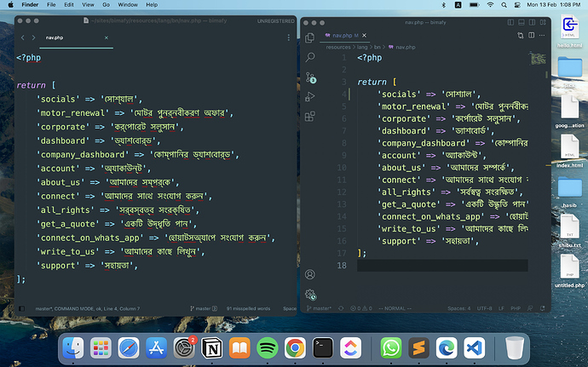Open errors and warnings count in VS Code
The image size is (588, 367).
[361, 308]
